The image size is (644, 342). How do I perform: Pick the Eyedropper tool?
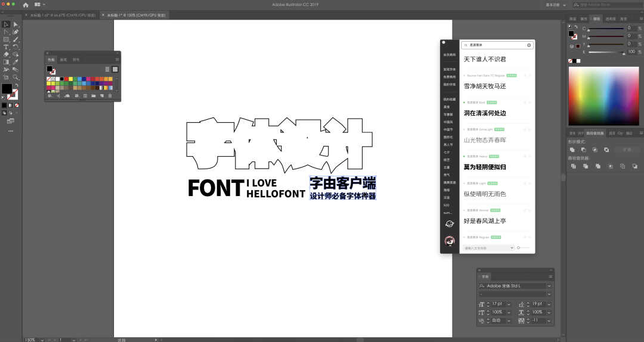click(x=16, y=62)
